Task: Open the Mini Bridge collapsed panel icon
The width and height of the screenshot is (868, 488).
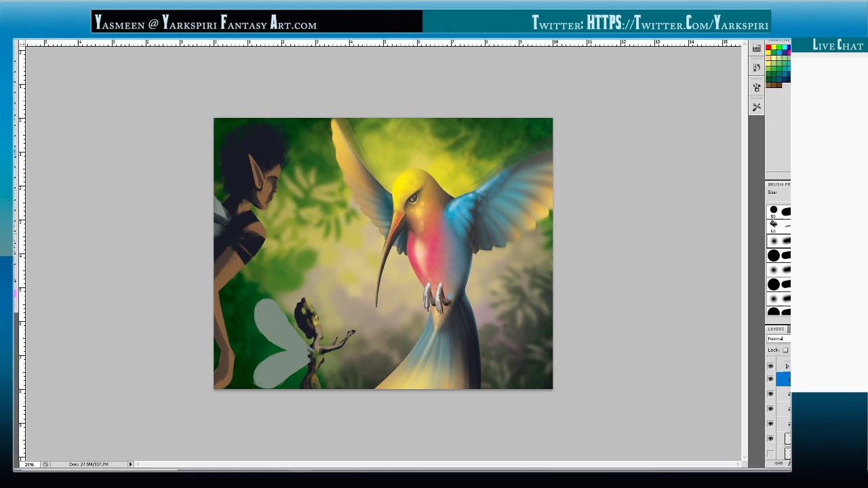Action: [x=757, y=48]
